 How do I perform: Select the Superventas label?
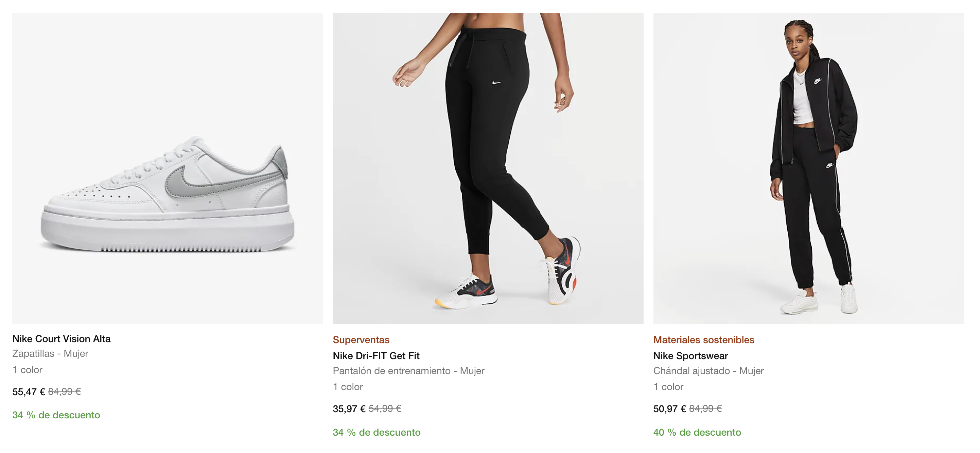[361, 339]
